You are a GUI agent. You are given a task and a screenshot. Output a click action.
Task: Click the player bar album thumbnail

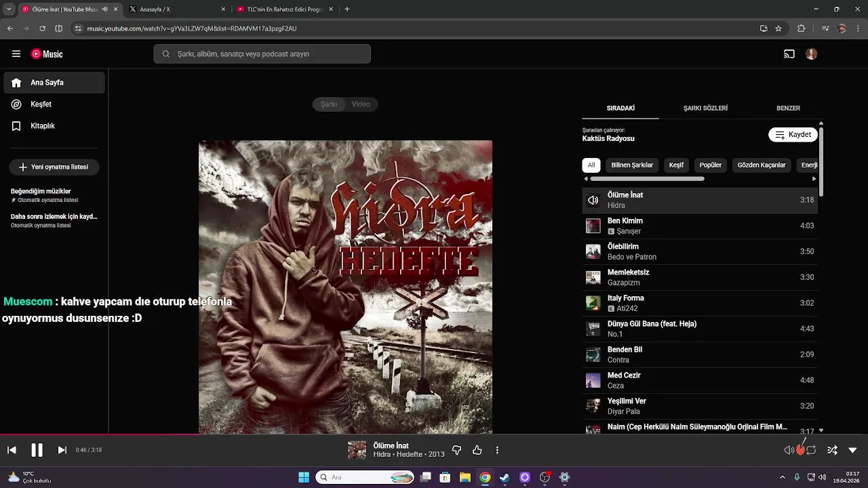(357, 450)
